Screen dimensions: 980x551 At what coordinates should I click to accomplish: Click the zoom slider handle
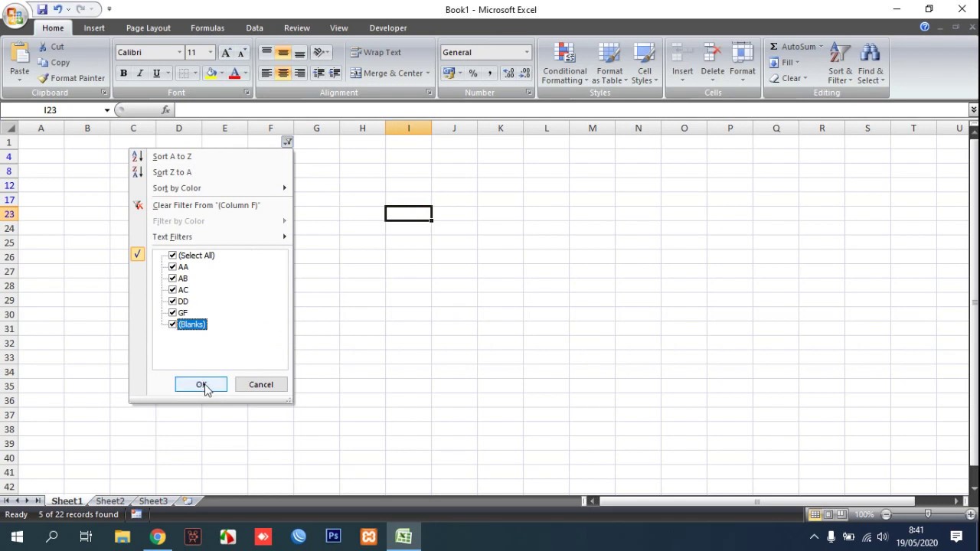tap(928, 515)
